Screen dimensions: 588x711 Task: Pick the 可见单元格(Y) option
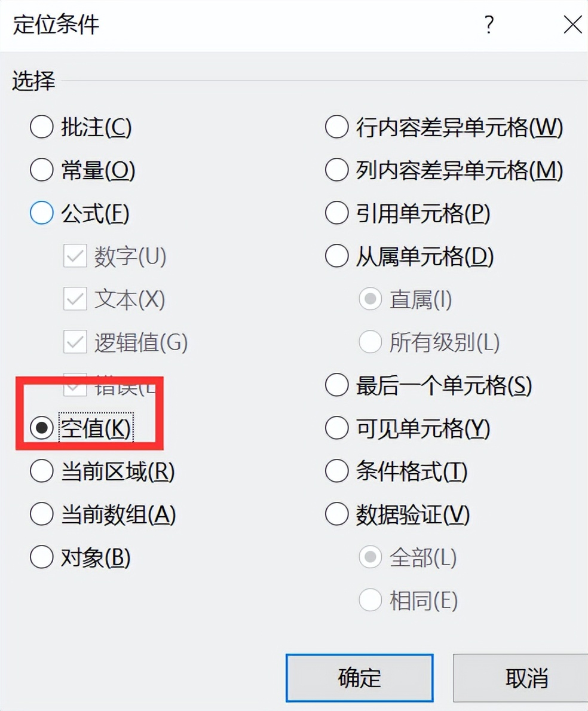[337, 429]
